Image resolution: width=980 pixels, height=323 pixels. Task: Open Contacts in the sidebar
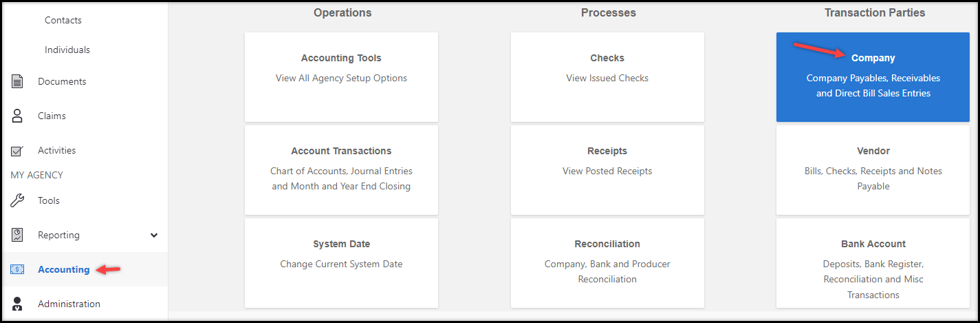point(63,20)
